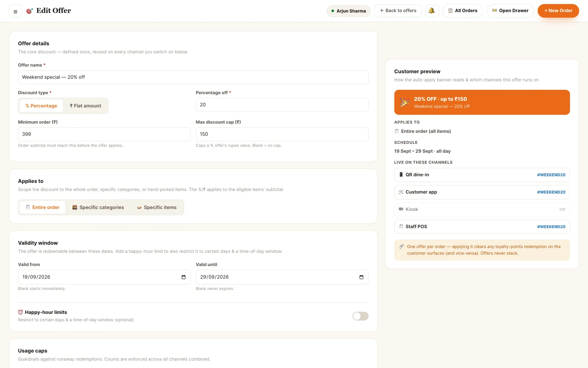The image size is (588, 368).
Task: Focus the Offer name field
Action: 193,77
